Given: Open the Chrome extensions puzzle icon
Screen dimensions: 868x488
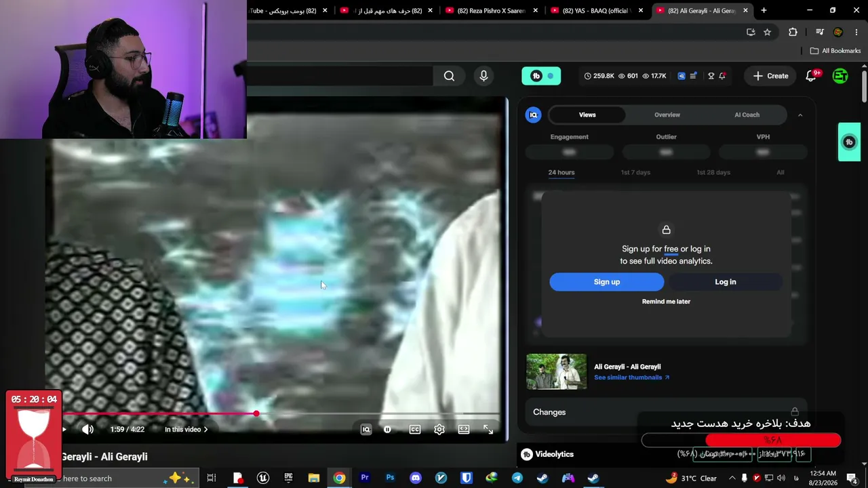Looking at the screenshot, I should coord(793,32).
